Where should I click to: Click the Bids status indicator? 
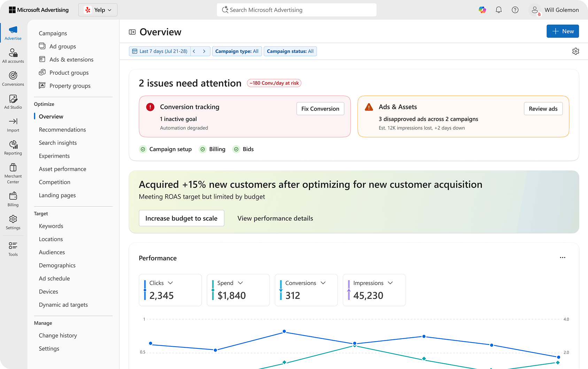point(236,149)
